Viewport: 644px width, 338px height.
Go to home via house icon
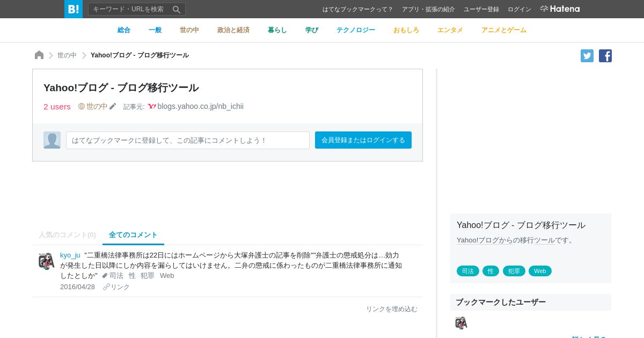point(39,55)
